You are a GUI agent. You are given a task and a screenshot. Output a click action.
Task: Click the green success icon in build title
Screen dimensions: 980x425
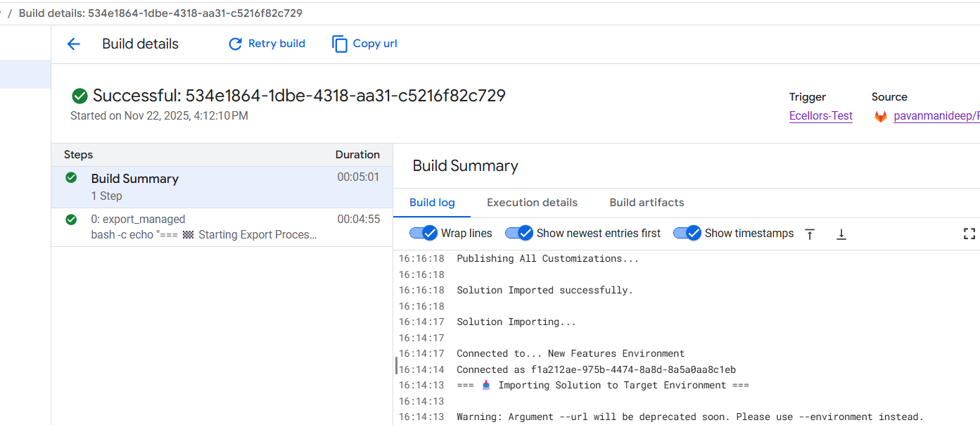(79, 96)
